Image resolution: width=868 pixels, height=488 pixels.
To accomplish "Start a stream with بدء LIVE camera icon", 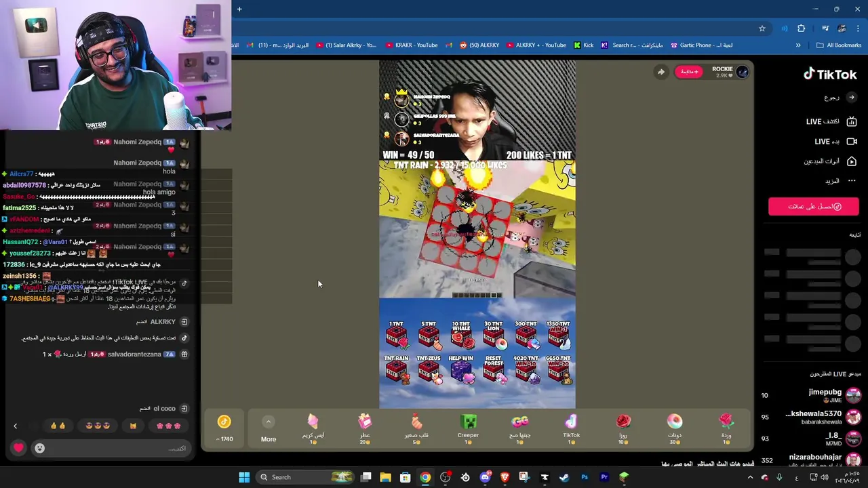I will pos(852,142).
